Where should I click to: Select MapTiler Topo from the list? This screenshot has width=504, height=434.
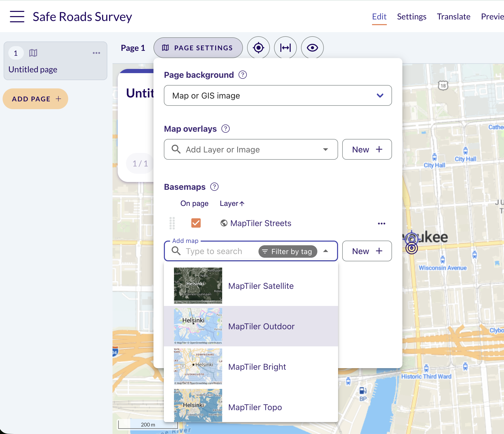pos(251,405)
